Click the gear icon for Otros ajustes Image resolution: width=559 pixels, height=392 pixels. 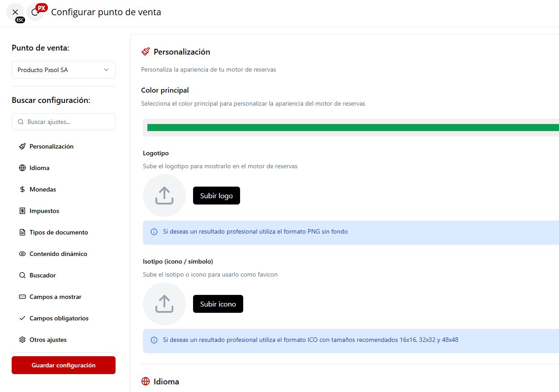coord(22,340)
